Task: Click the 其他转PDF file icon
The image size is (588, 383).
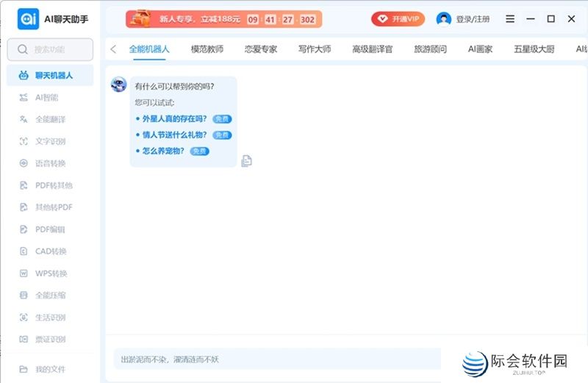Action: pyautogui.click(x=24, y=207)
